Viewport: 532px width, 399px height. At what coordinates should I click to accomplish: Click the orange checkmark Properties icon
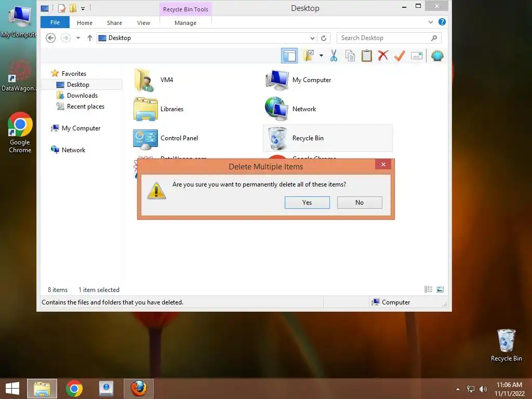400,56
